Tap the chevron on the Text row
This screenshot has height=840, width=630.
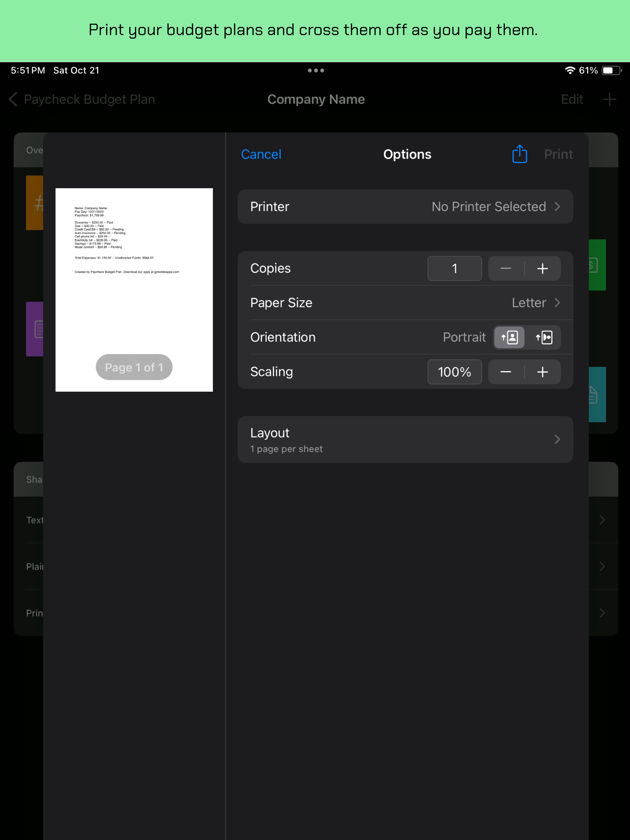pyautogui.click(x=602, y=520)
